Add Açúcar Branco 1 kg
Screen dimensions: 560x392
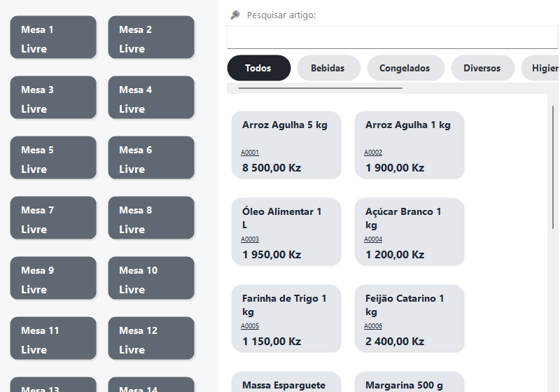(409, 231)
